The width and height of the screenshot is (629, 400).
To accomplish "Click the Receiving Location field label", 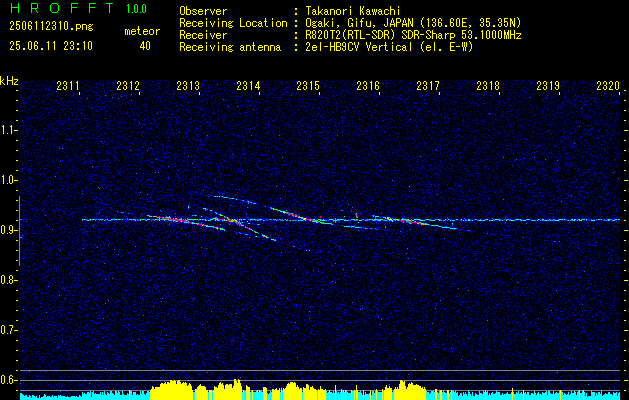I will click(233, 23).
